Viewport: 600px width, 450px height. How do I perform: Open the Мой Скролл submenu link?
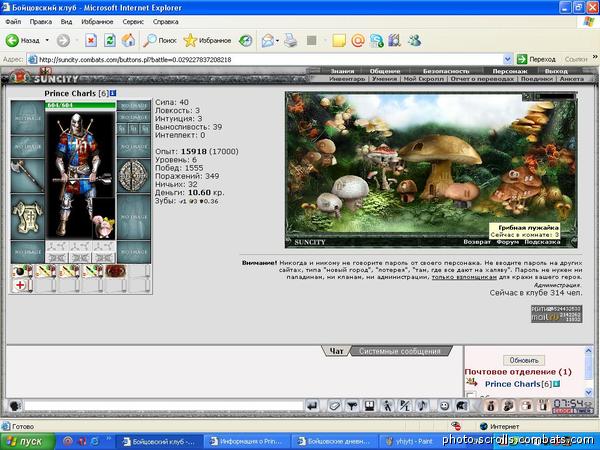pos(423,78)
